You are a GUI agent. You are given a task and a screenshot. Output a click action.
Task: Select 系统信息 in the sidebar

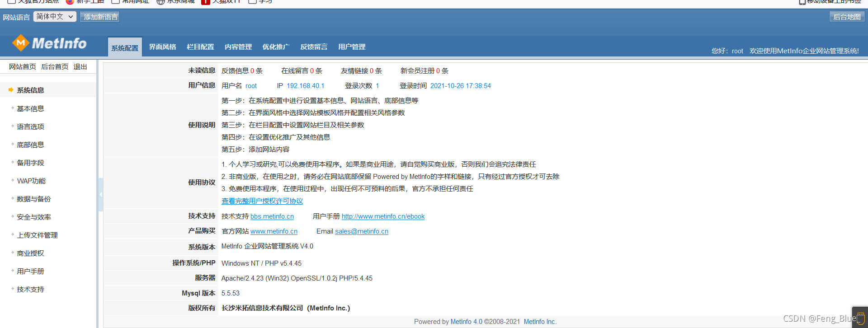[x=30, y=90]
